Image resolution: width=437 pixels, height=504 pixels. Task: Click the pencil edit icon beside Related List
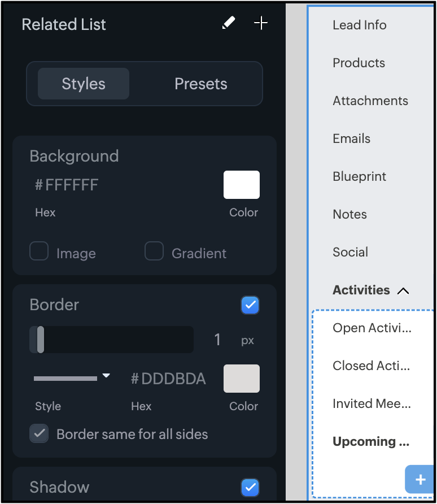pos(228,23)
